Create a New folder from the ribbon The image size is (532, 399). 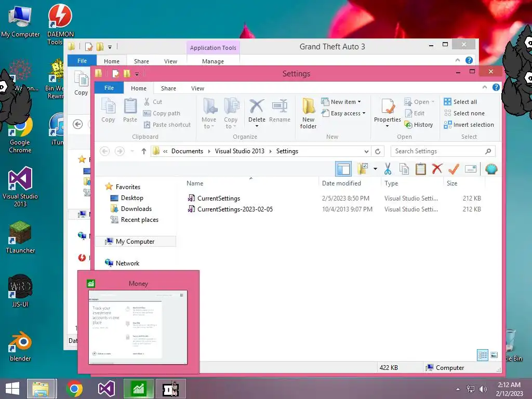(308, 113)
